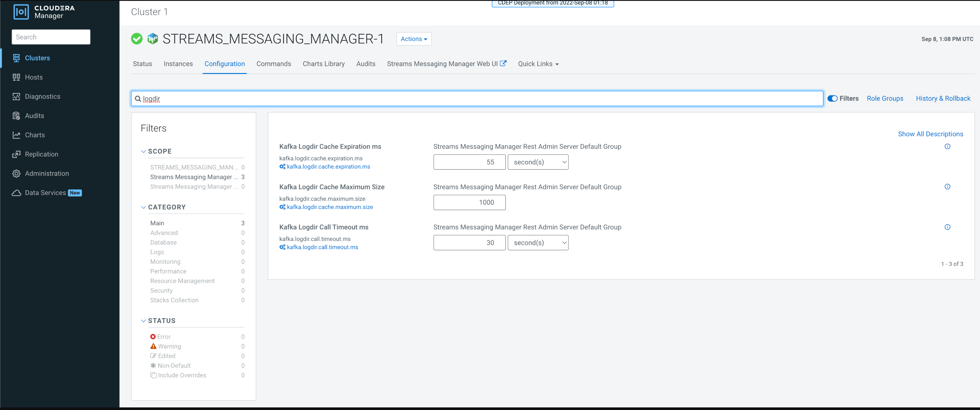
Task: Open the History & Rollback link
Action: coord(943,98)
